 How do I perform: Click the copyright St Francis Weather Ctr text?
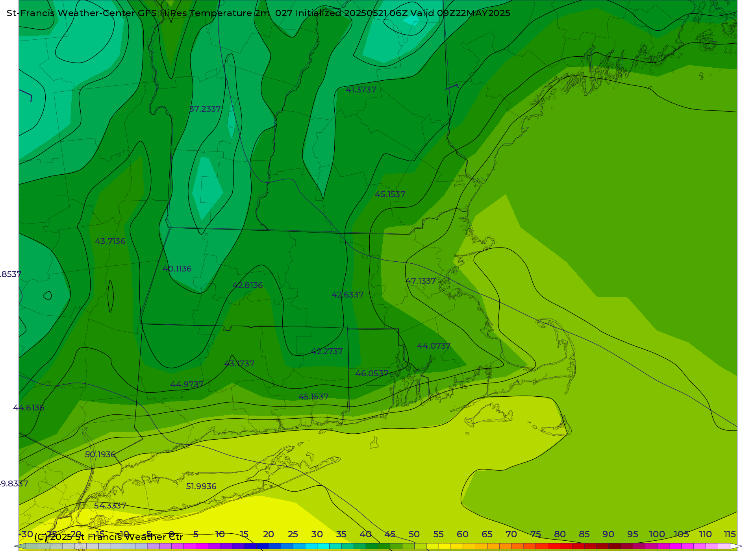(109, 537)
